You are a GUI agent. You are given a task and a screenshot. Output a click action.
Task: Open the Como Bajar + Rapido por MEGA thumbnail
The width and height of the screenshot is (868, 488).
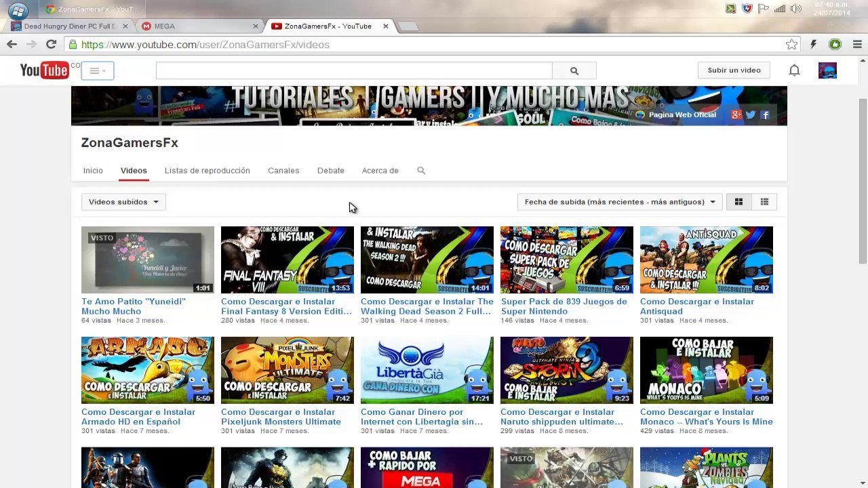pyautogui.click(x=427, y=468)
